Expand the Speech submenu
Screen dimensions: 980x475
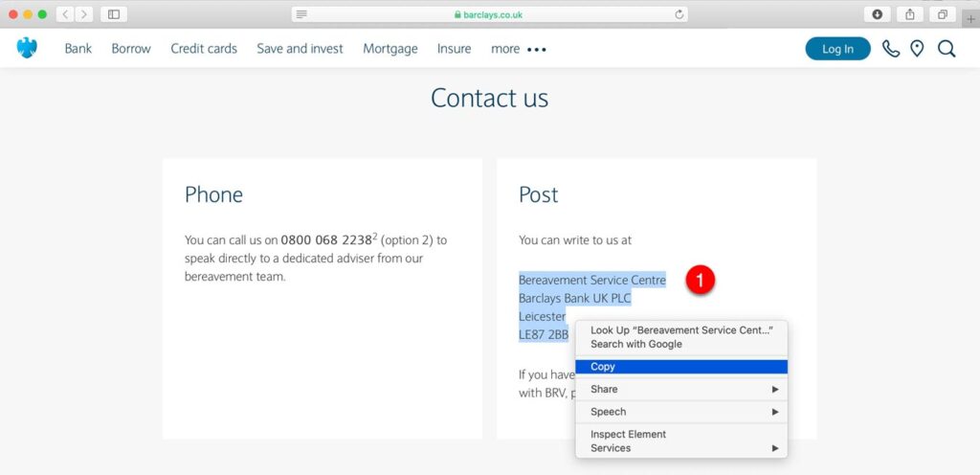coord(680,412)
